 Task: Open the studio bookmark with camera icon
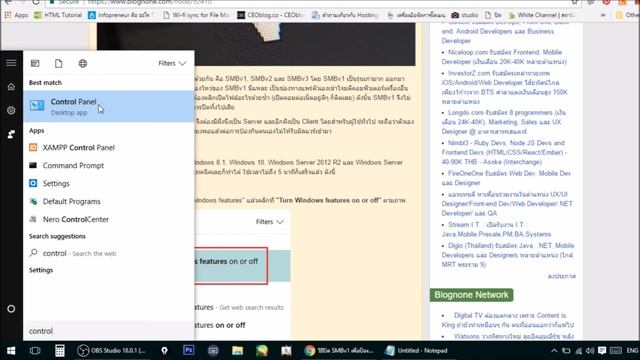point(464,15)
